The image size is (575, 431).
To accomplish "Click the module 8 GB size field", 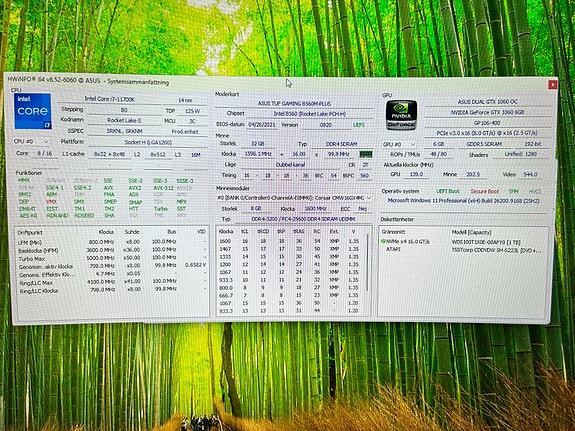I will pyautogui.click(x=256, y=208).
